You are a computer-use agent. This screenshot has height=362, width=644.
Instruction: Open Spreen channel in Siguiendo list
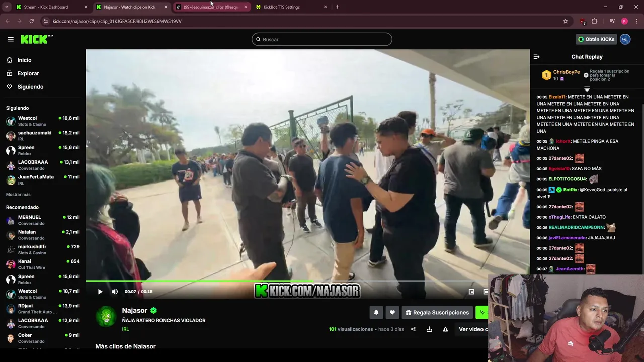tap(43, 150)
